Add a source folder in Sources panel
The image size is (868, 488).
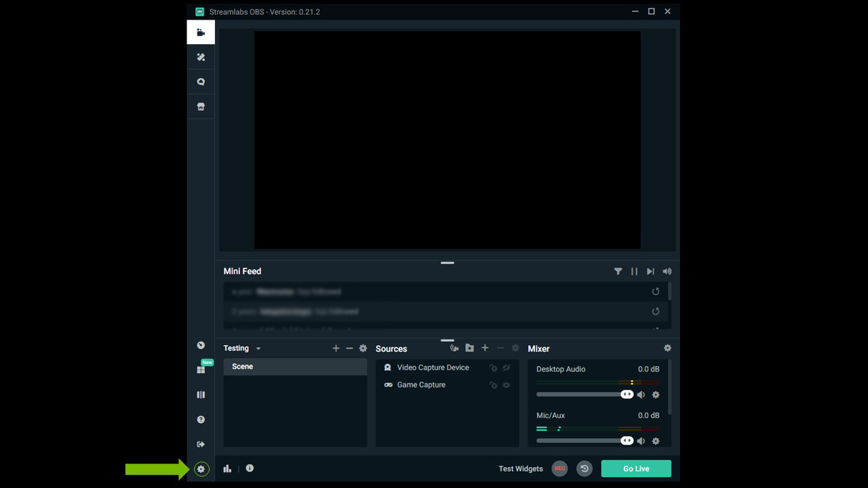(x=469, y=348)
